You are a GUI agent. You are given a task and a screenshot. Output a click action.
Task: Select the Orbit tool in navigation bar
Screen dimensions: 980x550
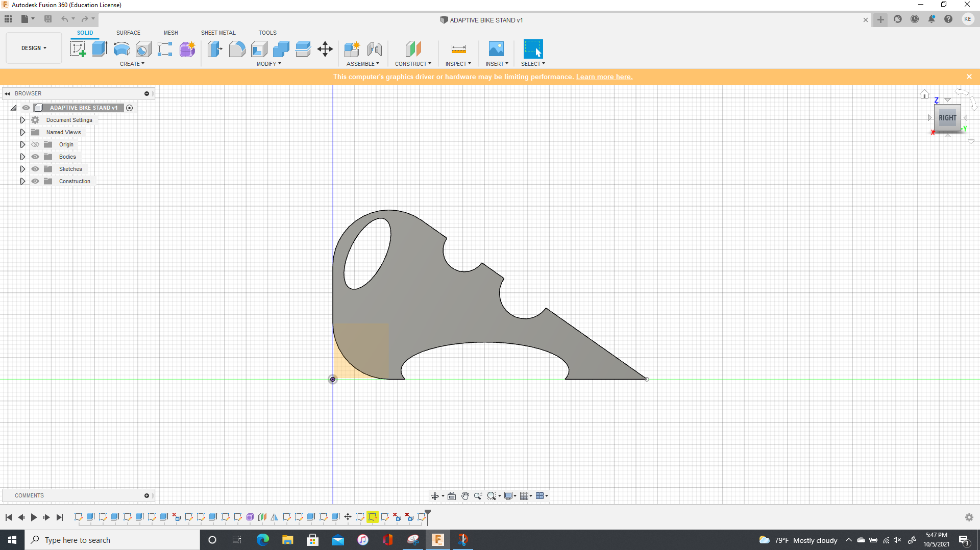click(x=434, y=495)
